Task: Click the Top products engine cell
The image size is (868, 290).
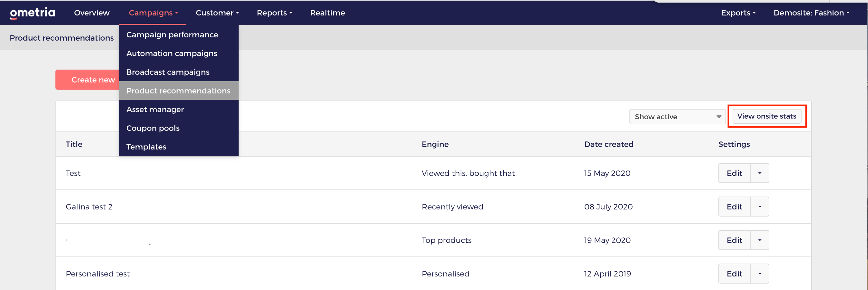Action: (x=447, y=240)
